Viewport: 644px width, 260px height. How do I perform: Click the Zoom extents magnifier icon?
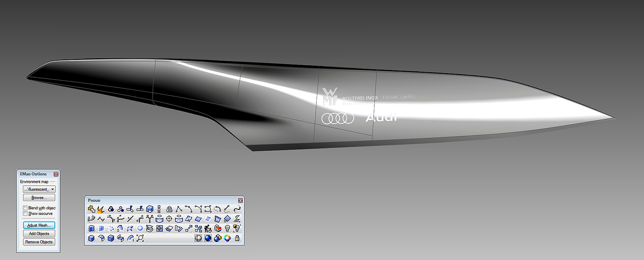tap(140, 238)
